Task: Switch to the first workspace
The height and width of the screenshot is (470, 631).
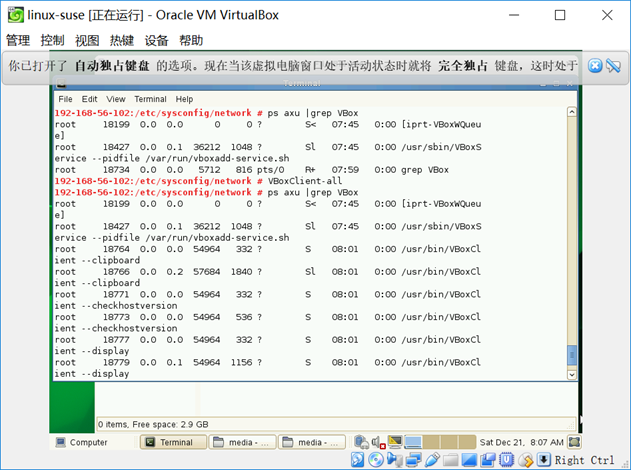Action: click(413, 442)
